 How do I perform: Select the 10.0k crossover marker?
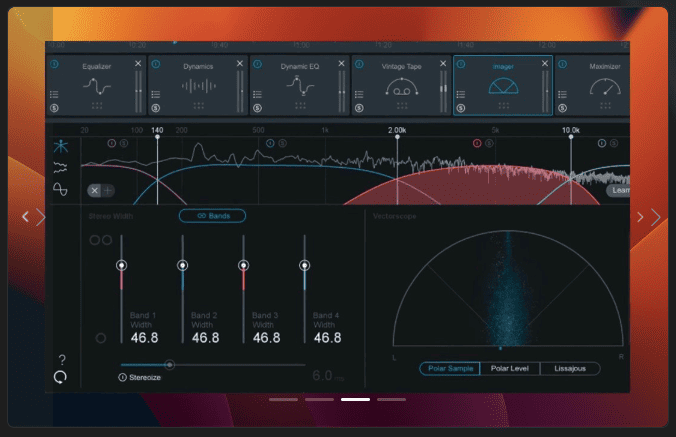(x=571, y=137)
